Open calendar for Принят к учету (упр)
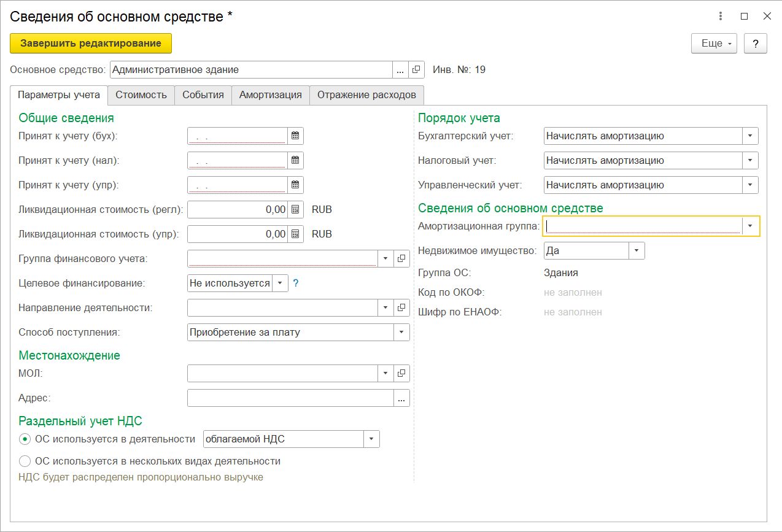Screen dimensions: 782x532 coord(295,185)
